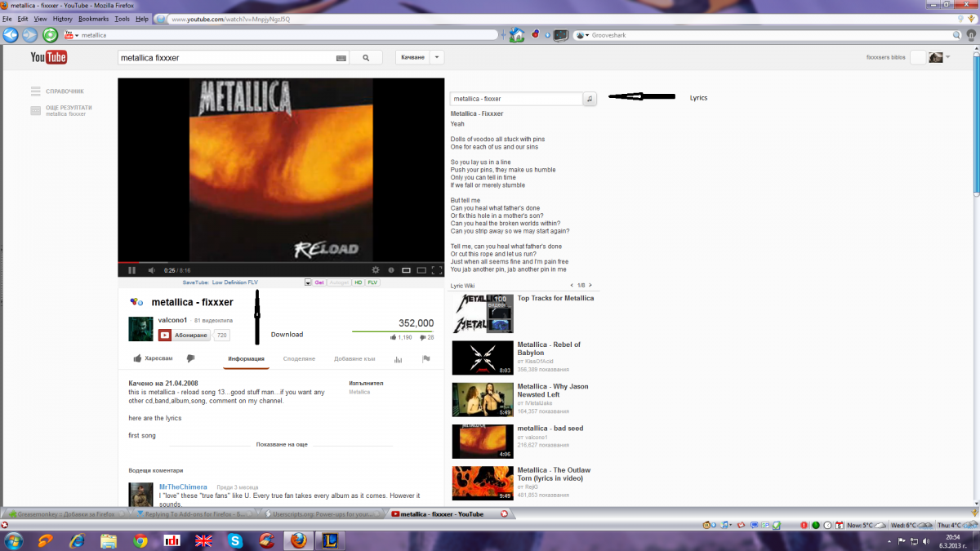980x551 pixels.
Task: Mute the video player volume
Action: (151, 270)
